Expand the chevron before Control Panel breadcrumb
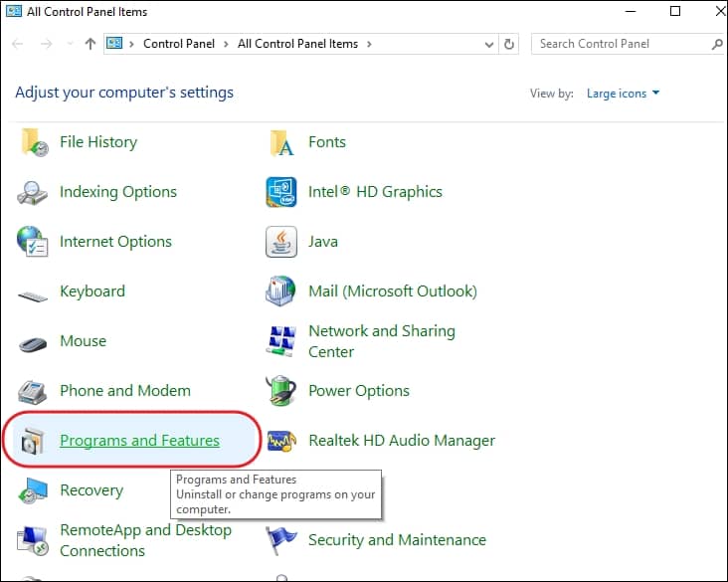Image resolution: width=728 pixels, height=582 pixels. click(132, 44)
